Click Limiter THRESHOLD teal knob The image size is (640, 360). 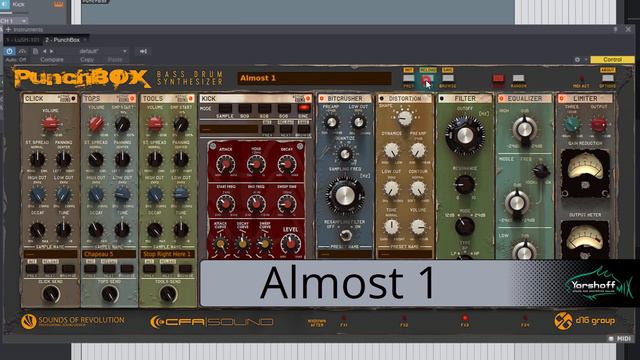pos(572,124)
